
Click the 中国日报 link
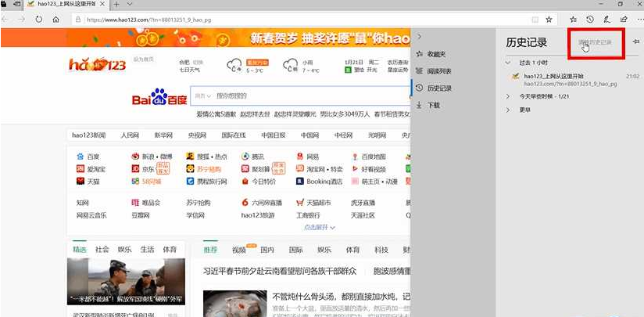(x=274, y=135)
